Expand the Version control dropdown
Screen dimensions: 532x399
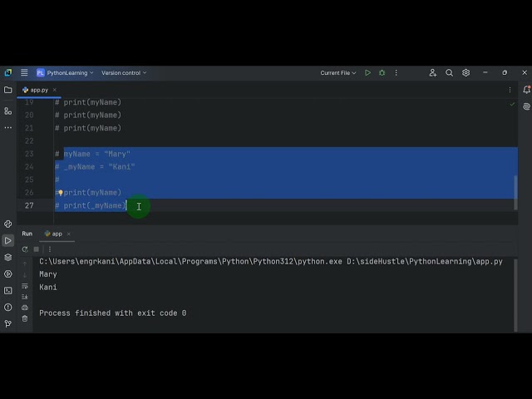124,72
